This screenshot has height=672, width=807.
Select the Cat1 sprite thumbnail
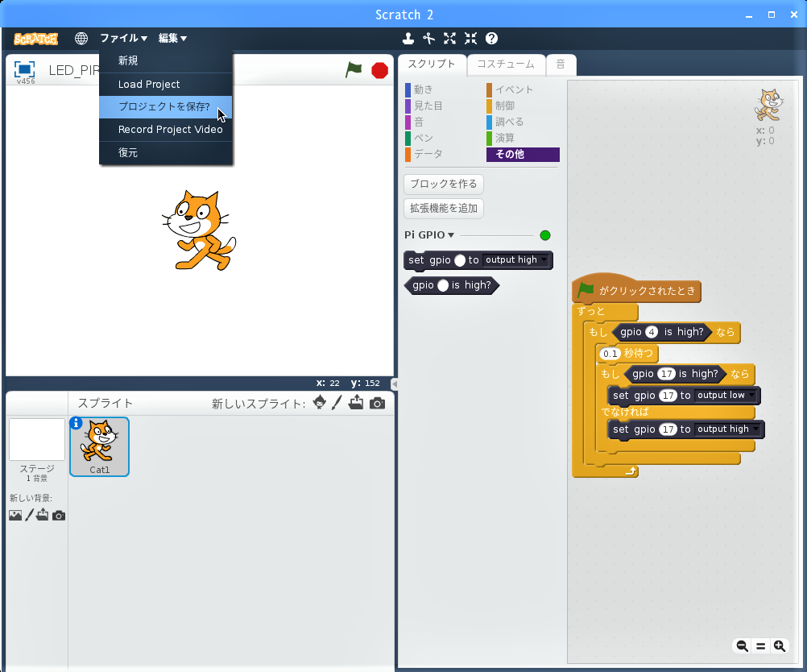click(99, 446)
